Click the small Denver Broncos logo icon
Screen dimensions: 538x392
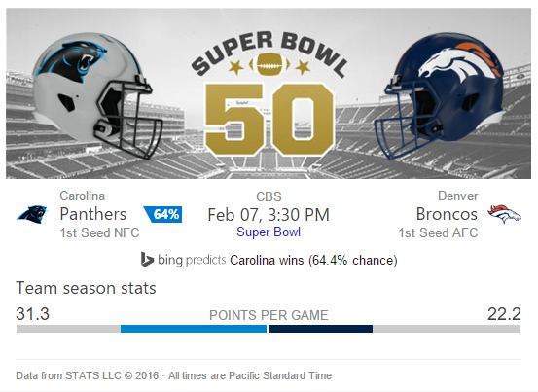pyautogui.click(x=504, y=214)
